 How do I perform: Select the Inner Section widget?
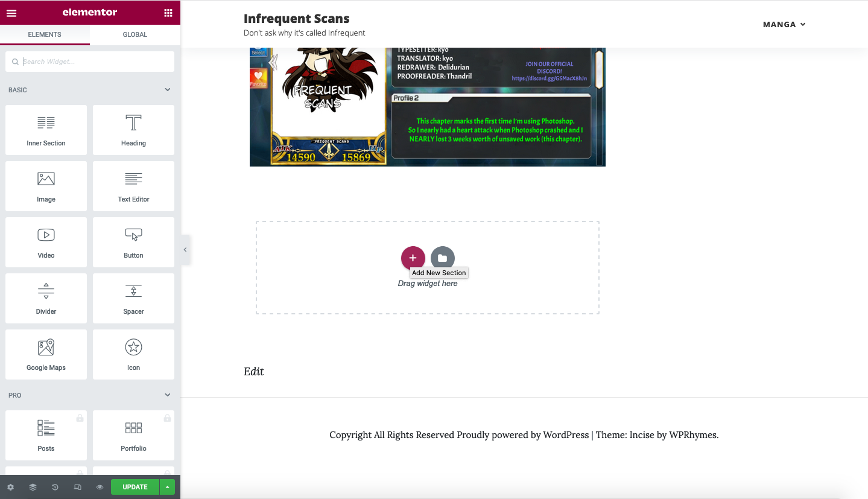tap(46, 130)
